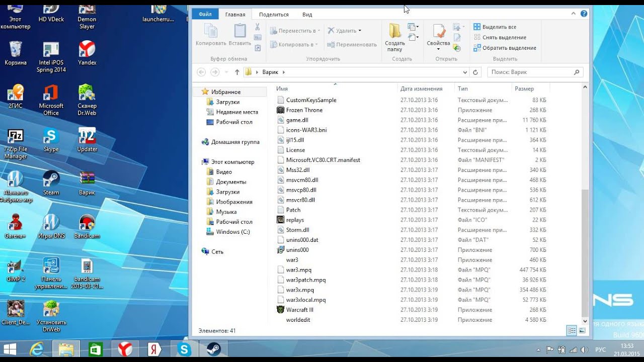The height and width of the screenshot is (362, 644).
Task: Click the Варик address bar breadcrumb
Action: 270,72
